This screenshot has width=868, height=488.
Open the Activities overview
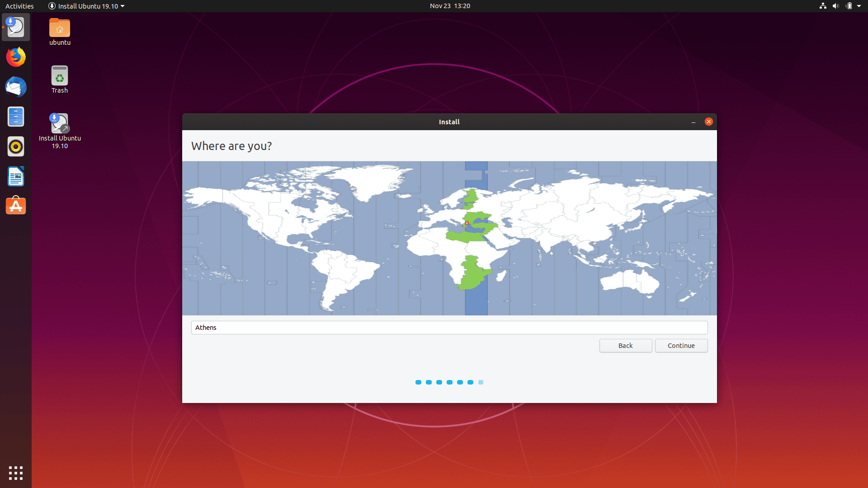pyautogui.click(x=19, y=6)
